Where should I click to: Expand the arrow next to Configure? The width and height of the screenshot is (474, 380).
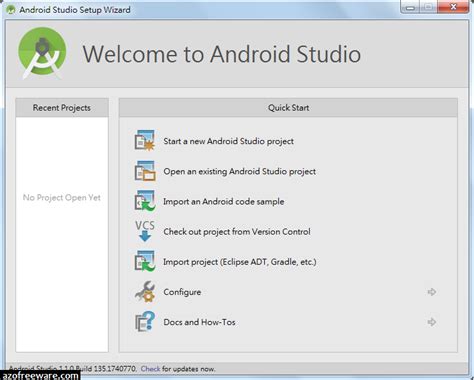[432, 292]
